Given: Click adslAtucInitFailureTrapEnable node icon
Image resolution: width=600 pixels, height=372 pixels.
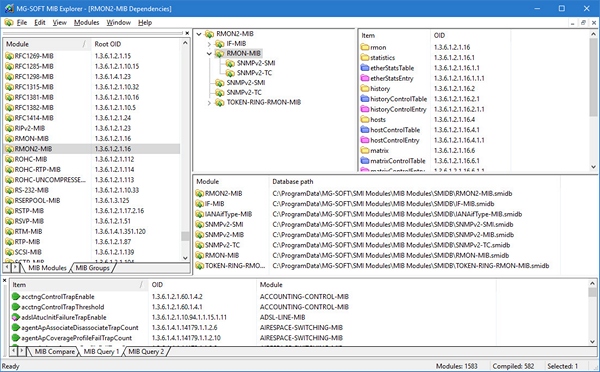Looking at the screenshot, I should (15, 317).
